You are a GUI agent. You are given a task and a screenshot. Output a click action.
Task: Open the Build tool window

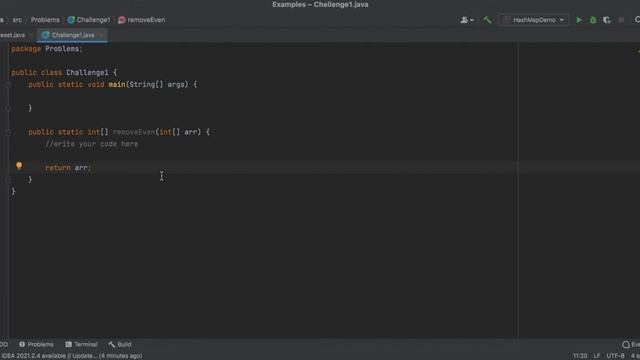tap(120, 344)
